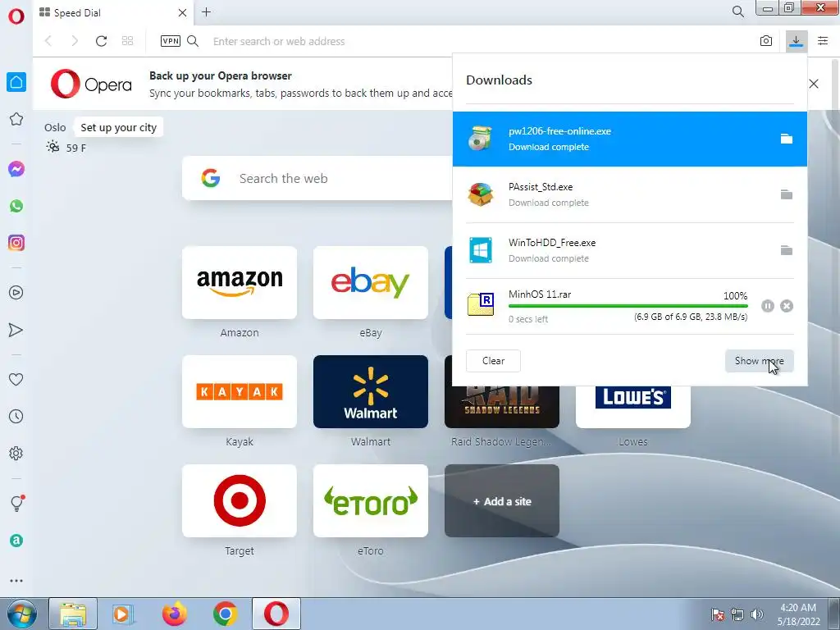Launch Instagram from the sidebar
Screen dimensions: 840x630
(16, 243)
